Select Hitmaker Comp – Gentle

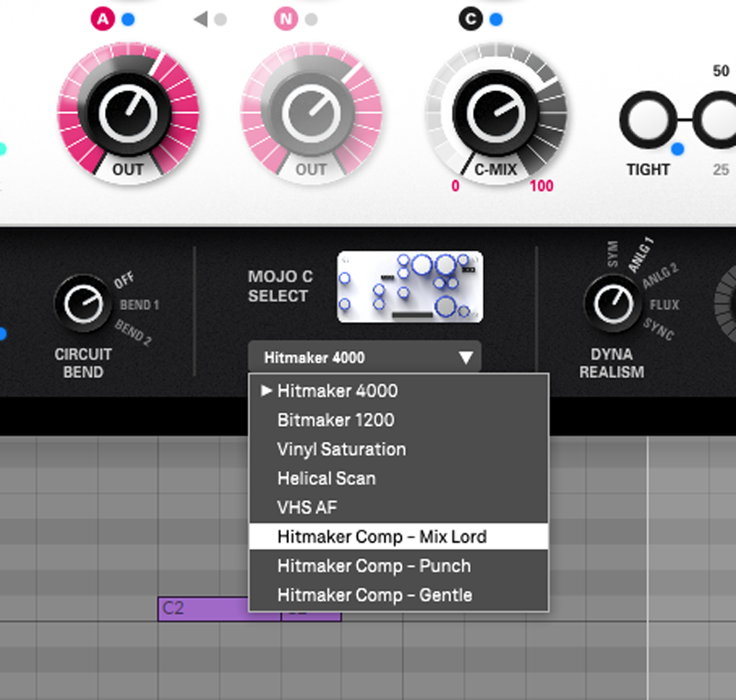(398, 595)
